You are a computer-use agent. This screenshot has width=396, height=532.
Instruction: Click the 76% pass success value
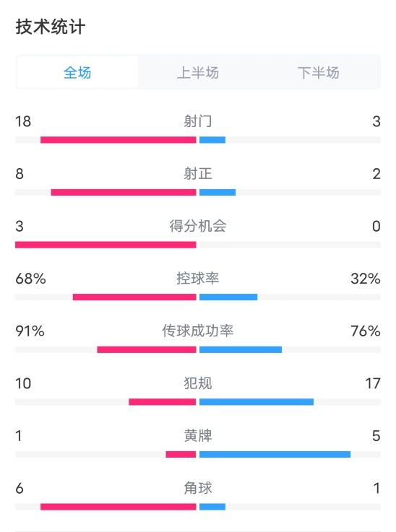pos(366,331)
